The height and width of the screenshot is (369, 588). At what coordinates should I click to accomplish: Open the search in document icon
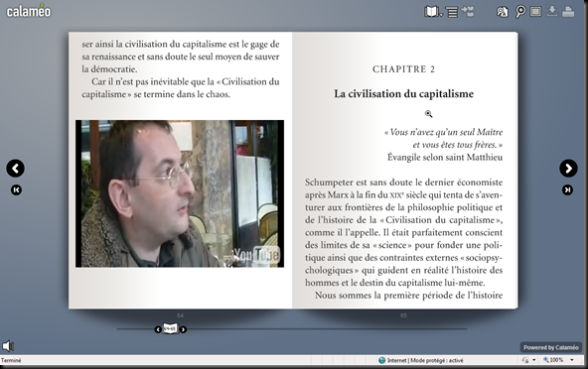(x=502, y=12)
